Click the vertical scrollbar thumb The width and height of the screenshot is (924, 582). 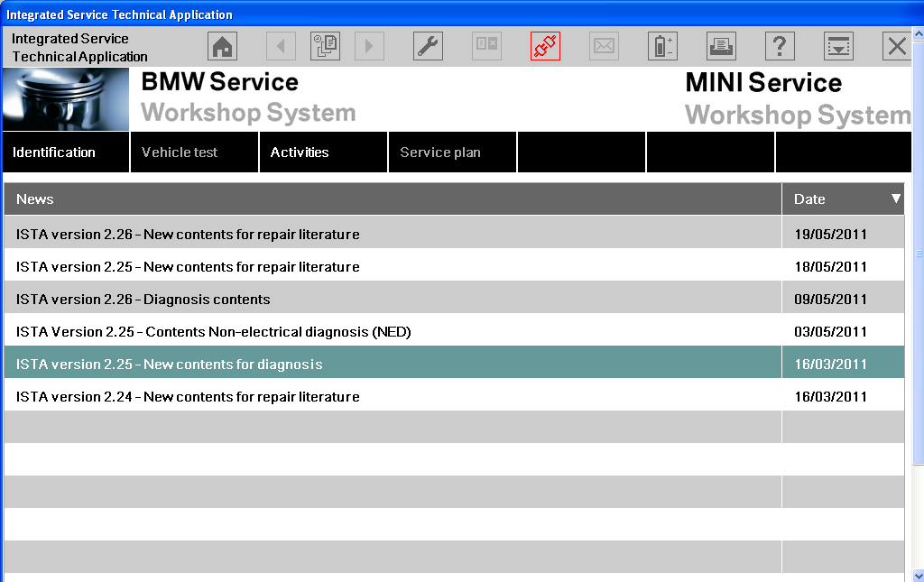(918, 253)
